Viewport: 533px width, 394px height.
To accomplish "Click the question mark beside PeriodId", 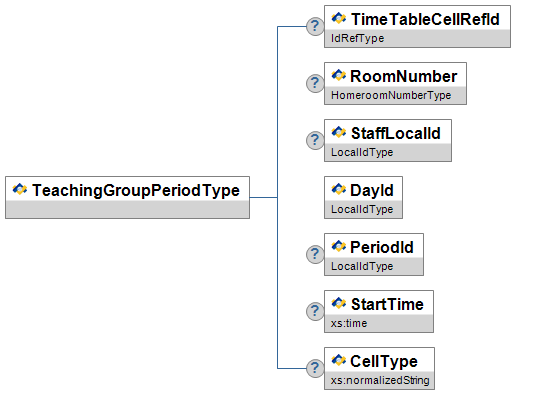I will pyautogui.click(x=315, y=254).
